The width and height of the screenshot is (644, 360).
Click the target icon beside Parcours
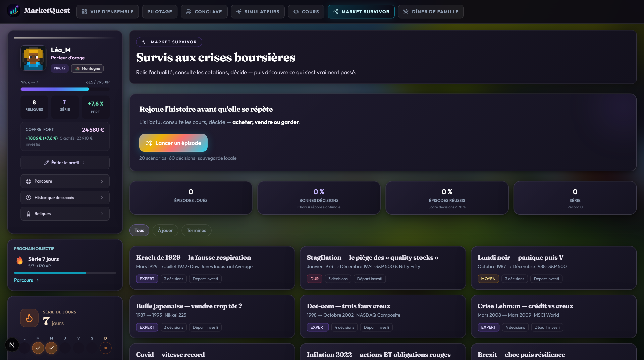(x=29, y=181)
